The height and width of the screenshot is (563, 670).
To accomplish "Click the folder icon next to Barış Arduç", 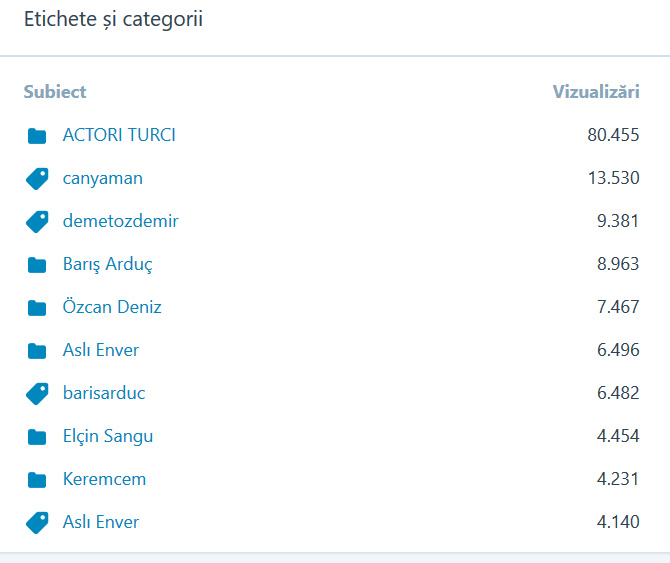I will click(x=37, y=265).
